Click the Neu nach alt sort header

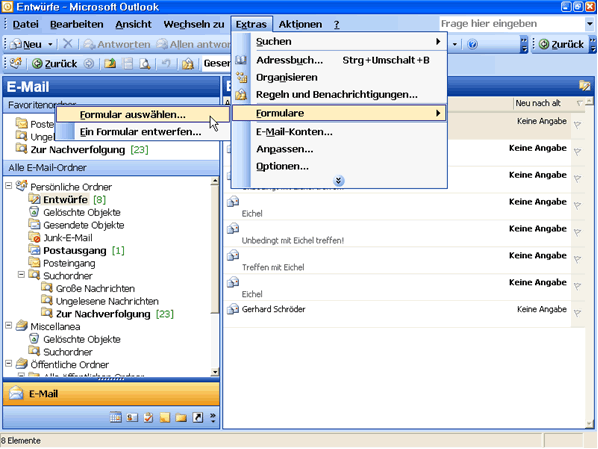coord(538,103)
